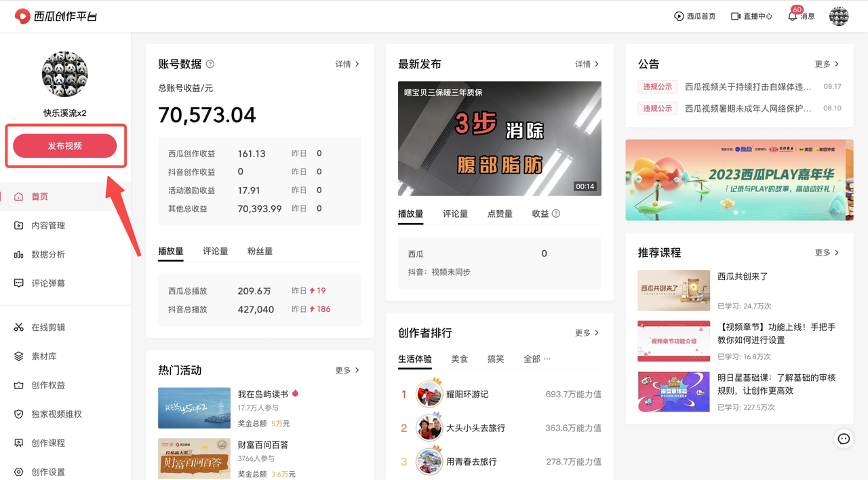Open 最新发布 详情 chevron link
The image size is (868, 480).
click(x=587, y=64)
